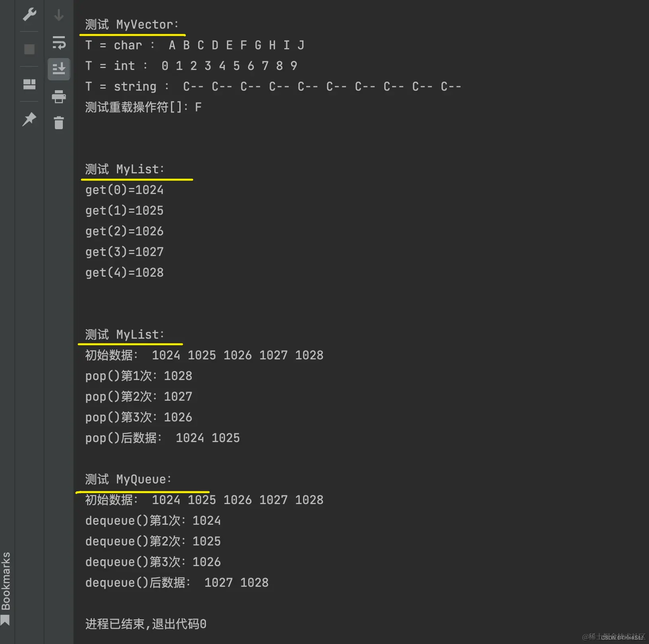Click the 'pop()第3次: 1026' line
649x644 pixels.
tap(139, 417)
